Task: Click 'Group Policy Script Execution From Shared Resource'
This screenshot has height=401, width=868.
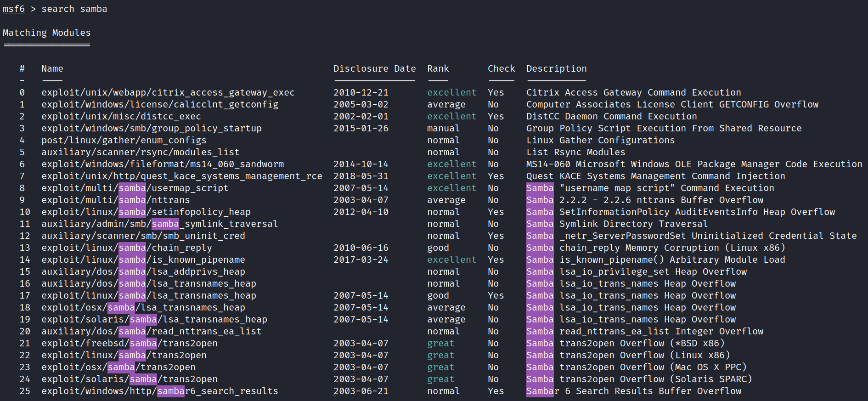Action: click(664, 128)
